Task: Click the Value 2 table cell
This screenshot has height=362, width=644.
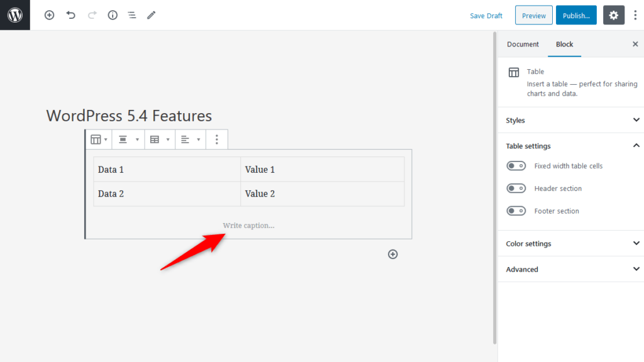Action: tap(323, 194)
